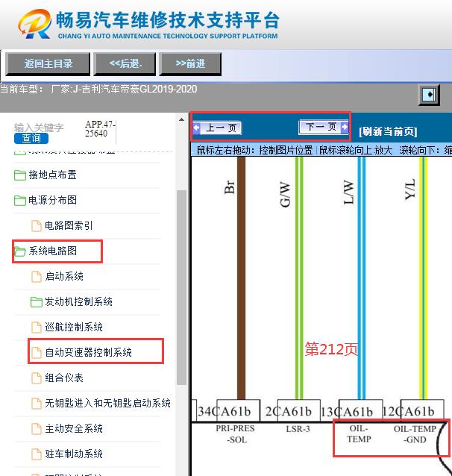The image size is (452, 476).
Task: Click the sidebar vertical scrollbar thumb
Action: click(x=181, y=287)
